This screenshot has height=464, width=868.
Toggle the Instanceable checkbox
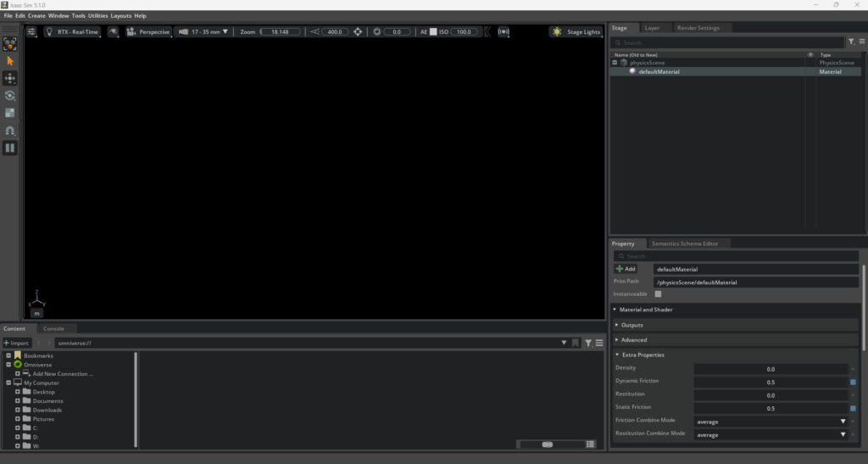pos(658,293)
